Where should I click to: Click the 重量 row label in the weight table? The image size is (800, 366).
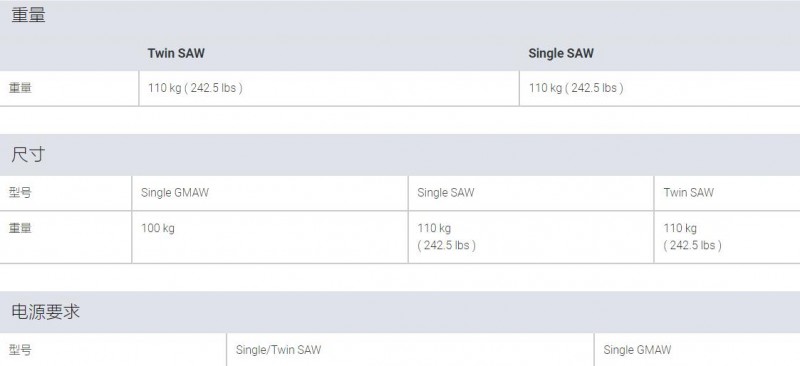pyautogui.click(x=20, y=88)
